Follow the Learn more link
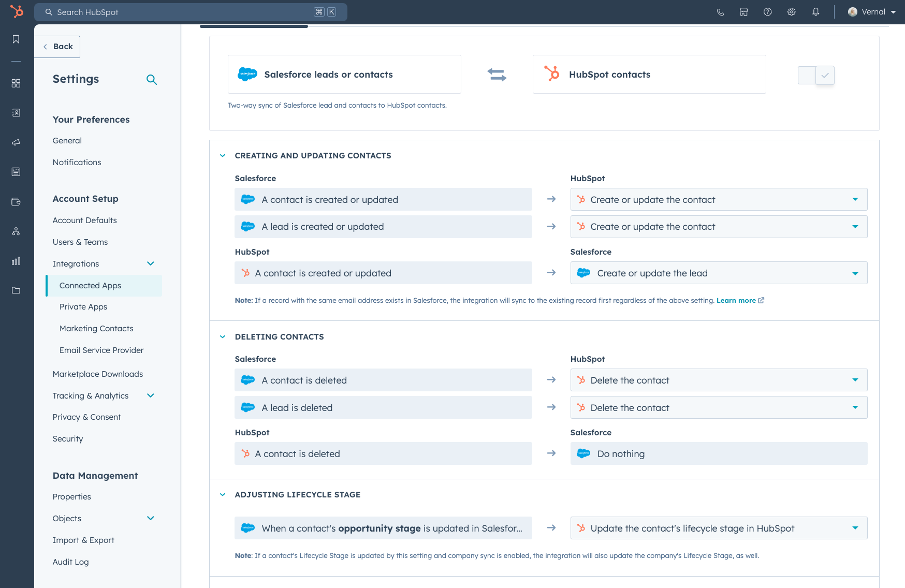 736,300
